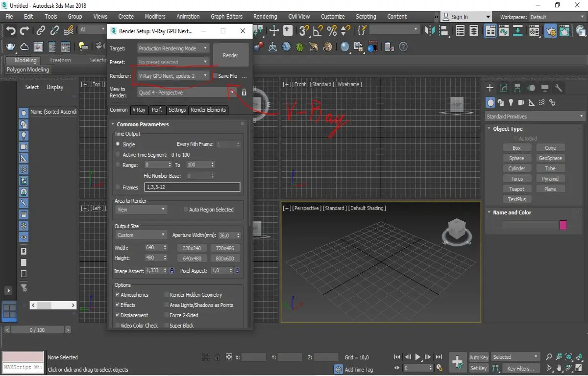Open the Workspaces Default dropdown
The image size is (588, 376).
tap(557, 17)
